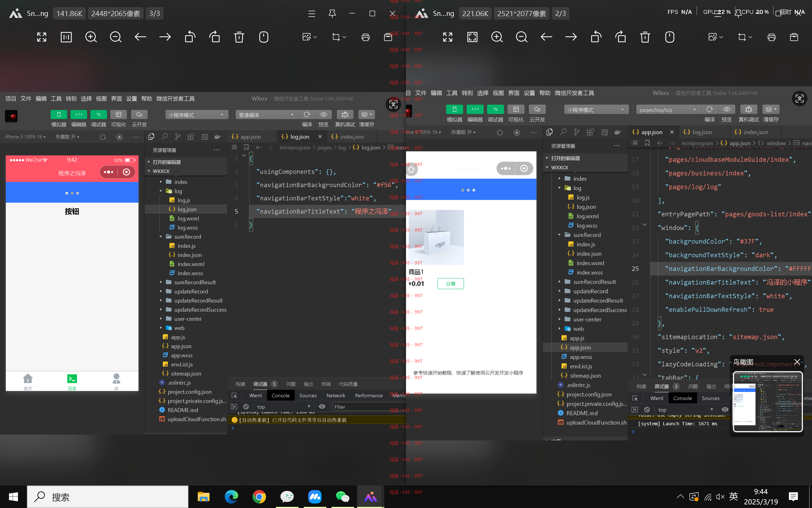This screenshot has width=812, height=508.
Task: Open 帮助 menu in right window
Action: [x=545, y=93]
